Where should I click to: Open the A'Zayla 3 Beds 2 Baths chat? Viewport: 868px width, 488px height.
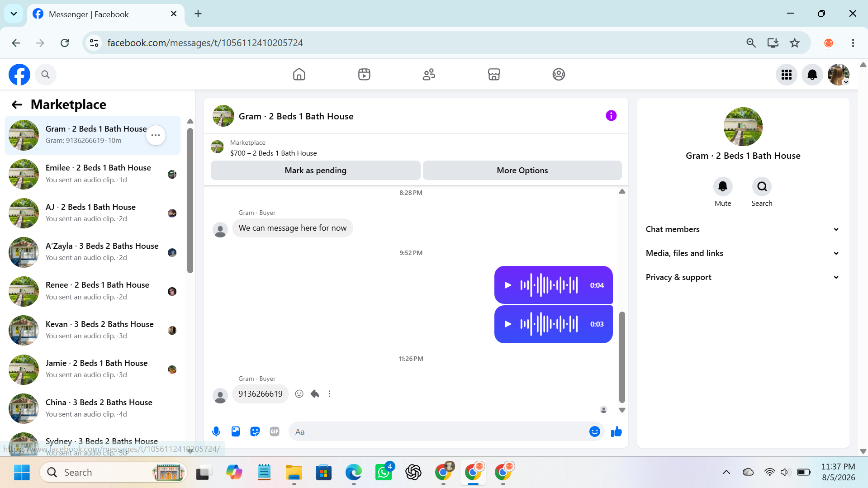93,252
